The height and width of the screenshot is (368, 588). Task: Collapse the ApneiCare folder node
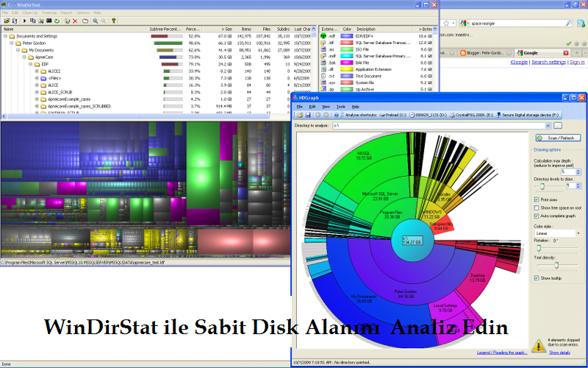pos(24,57)
